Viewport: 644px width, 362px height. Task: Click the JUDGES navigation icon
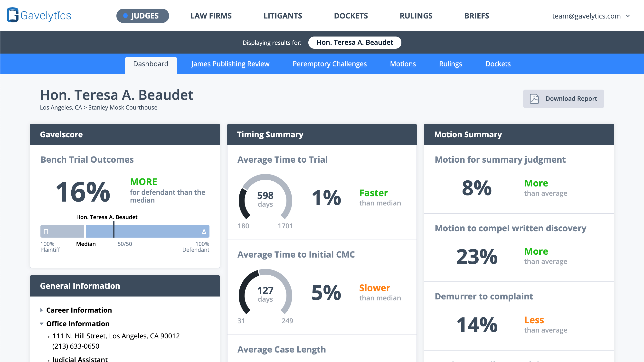[126, 16]
